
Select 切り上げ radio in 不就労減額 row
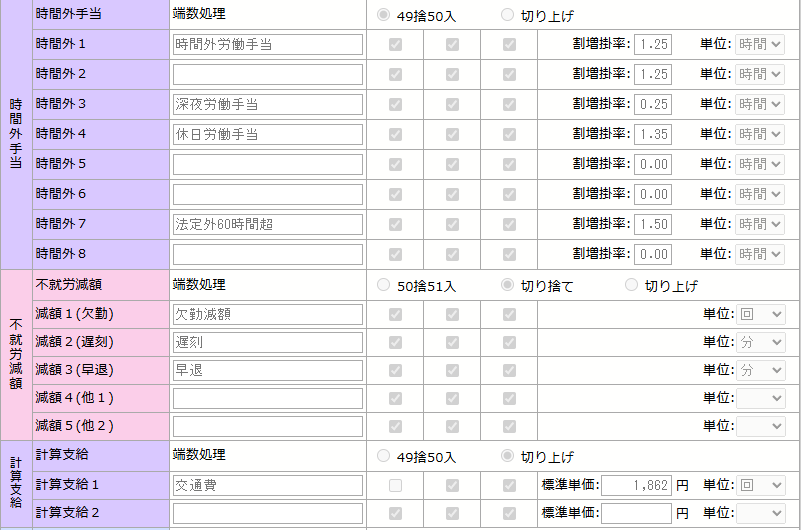[x=631, y=285]
